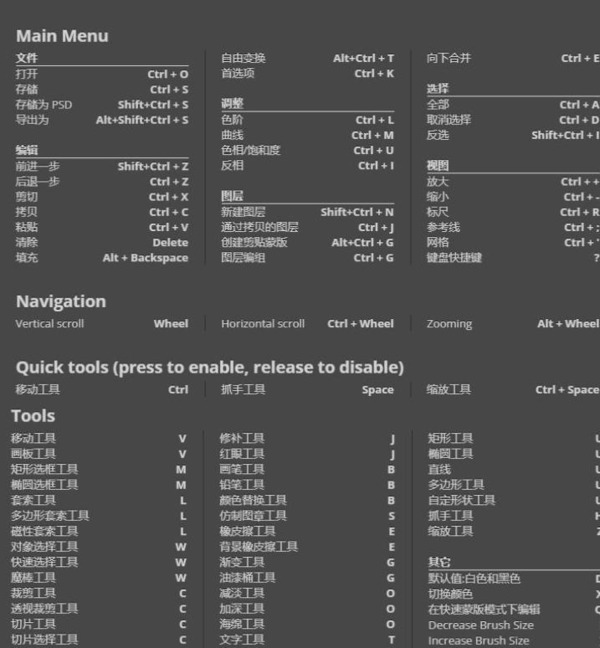Select the 仿制图章工具 entry
This screenshot has height=648, width=600.
coord(253,515)
